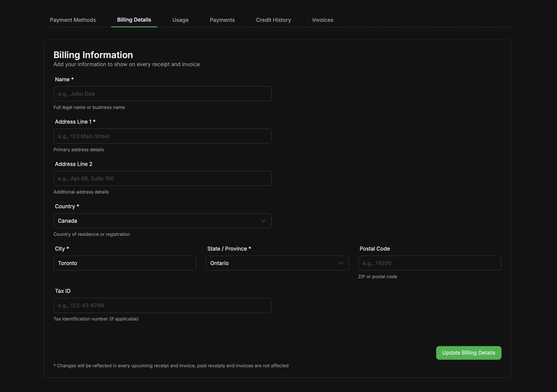Click the 'City *' label

click(62, 249)
